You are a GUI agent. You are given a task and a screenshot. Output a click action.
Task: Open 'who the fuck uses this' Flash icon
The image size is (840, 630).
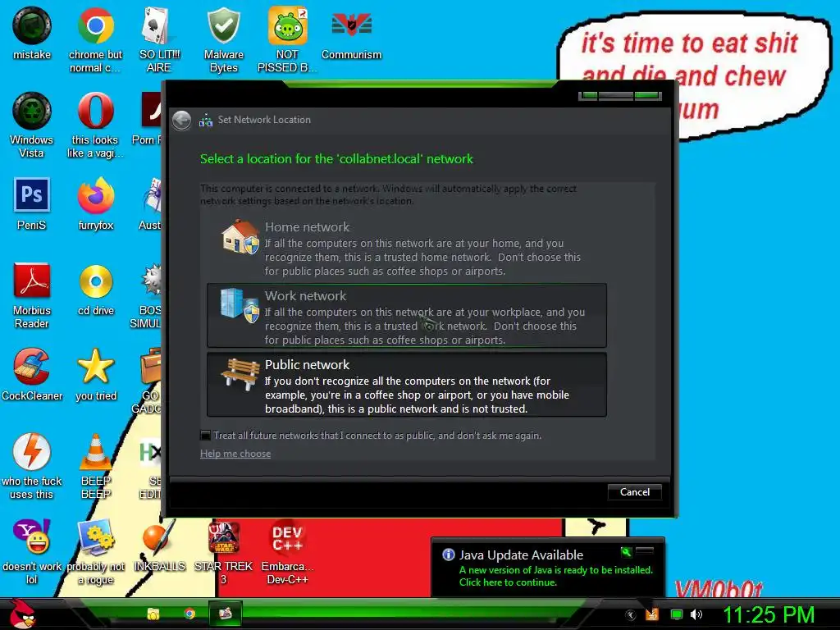pos(32,466)
